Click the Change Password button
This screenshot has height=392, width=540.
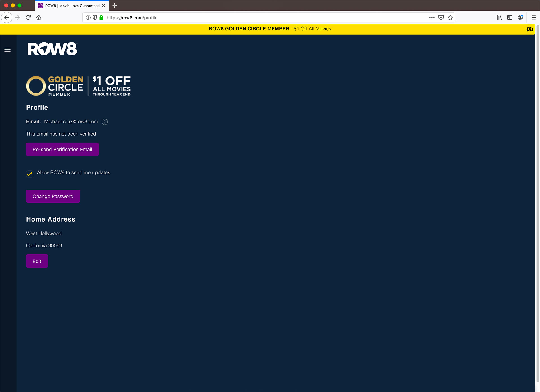pyautogui.click(x=53, y=196)
